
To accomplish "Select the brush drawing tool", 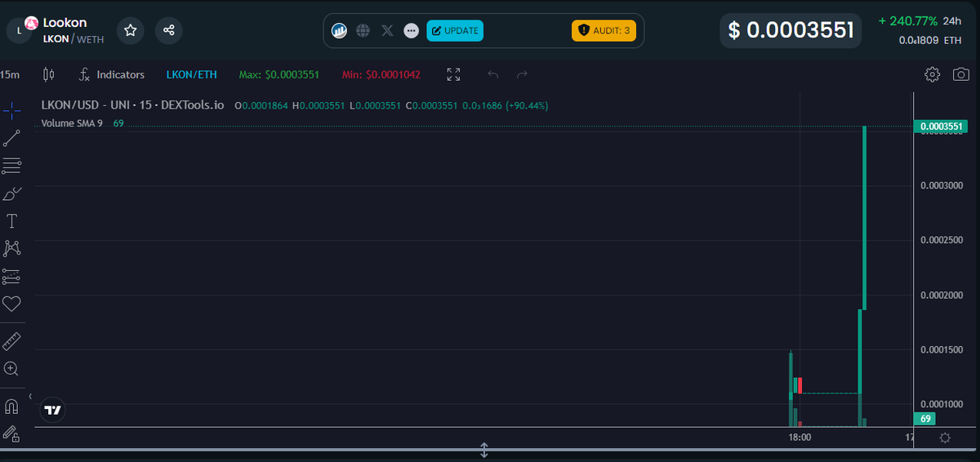I will coord(12,193).
